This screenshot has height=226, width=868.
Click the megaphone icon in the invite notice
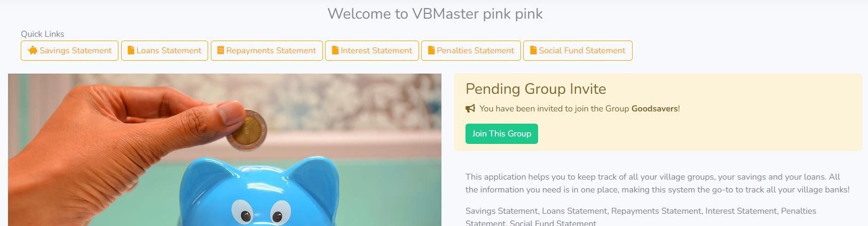470,109
